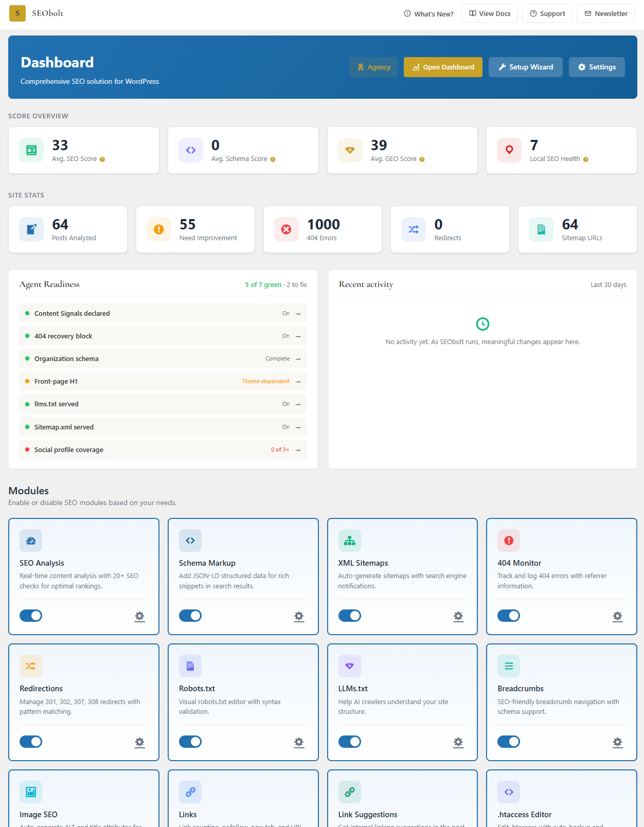
Task: Click the SEO Analysis gauge icon
Action: (31, 541)
